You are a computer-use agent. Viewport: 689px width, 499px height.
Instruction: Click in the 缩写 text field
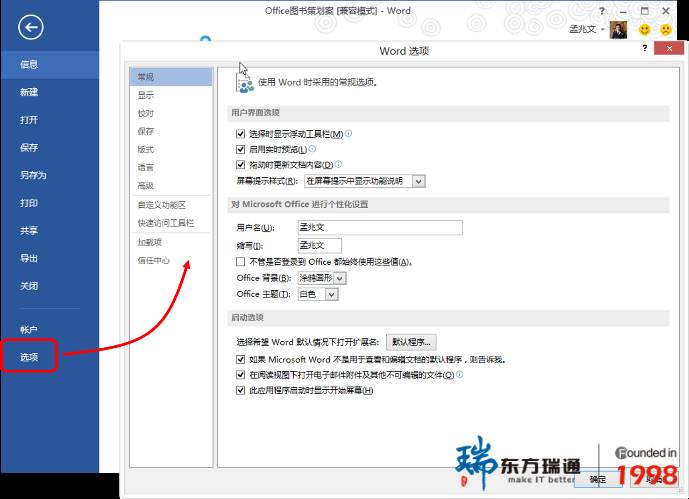pos(320,246)
